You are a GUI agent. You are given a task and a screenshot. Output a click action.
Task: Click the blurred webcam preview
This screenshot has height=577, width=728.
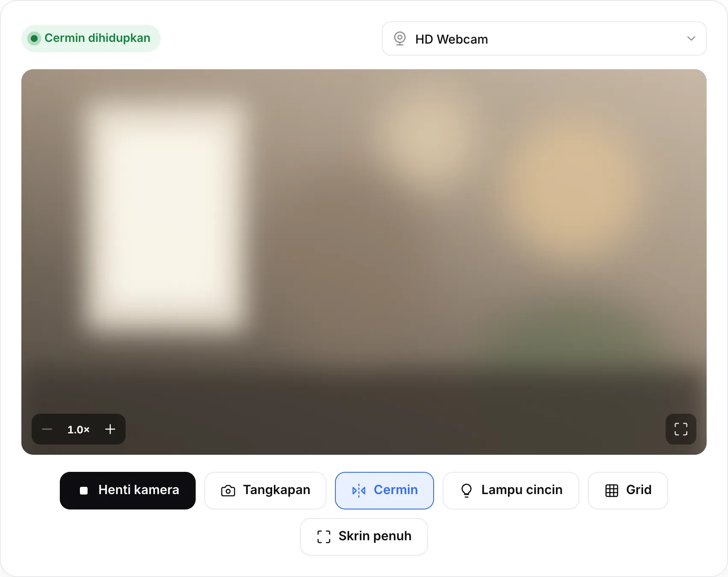pos(364,262)
